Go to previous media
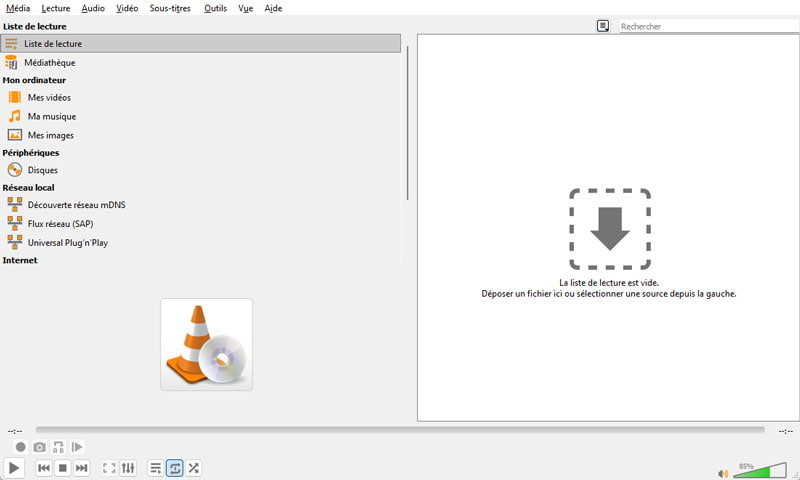Image resolution: width=800 pixels, height=480 pixels. click(x=44, y=468)
